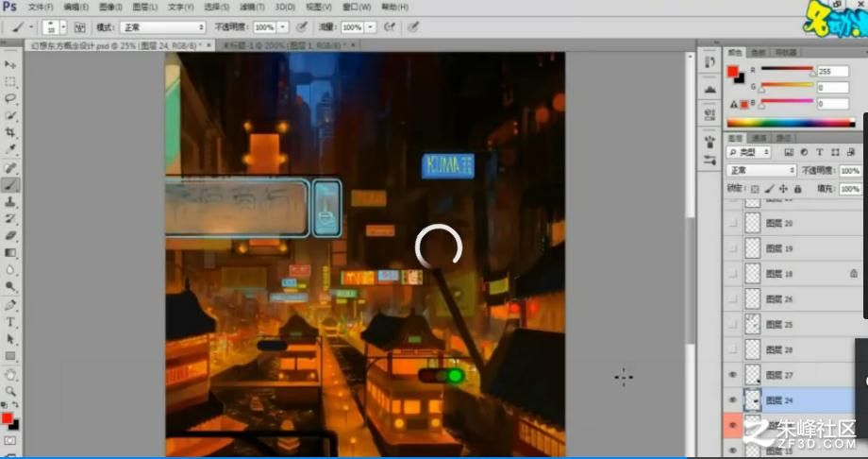This screenshot has width=868, height=459.
Task: Select the Eraser tool
Action: tap(10, 235)
